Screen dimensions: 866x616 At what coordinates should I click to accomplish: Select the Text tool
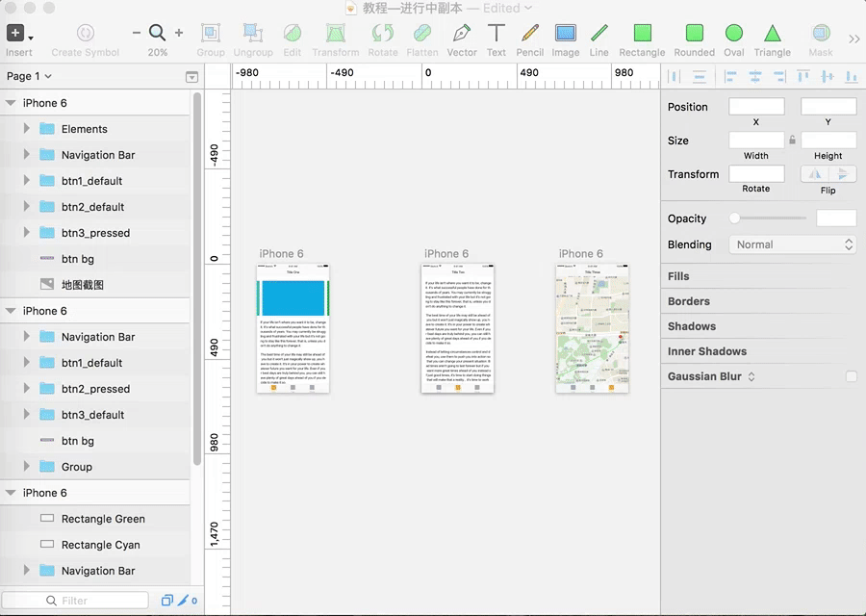click(496, 33)
